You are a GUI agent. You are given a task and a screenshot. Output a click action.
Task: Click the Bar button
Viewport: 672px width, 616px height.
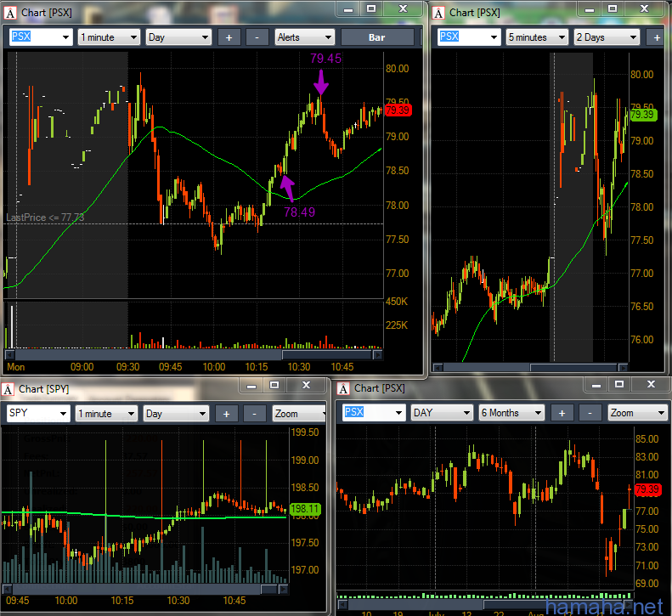pos(377,37)
